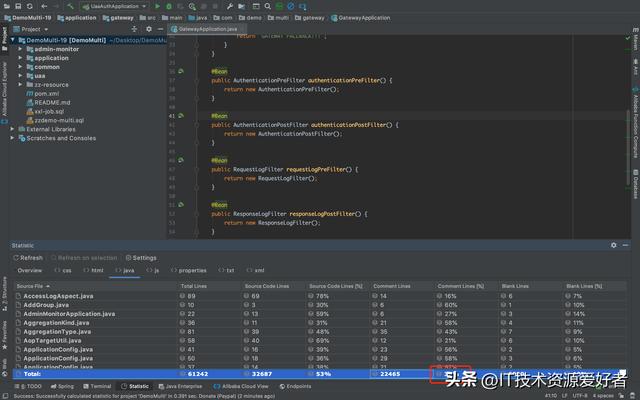Open UaaAuthApplication run configuration dropdown
640x400 pixels.
click(114, 6)
